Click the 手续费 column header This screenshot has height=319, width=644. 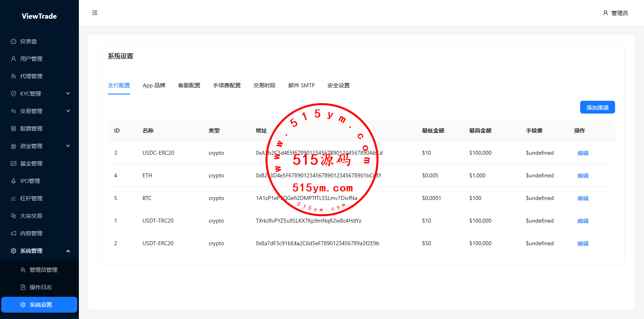[x=534, y=131]
